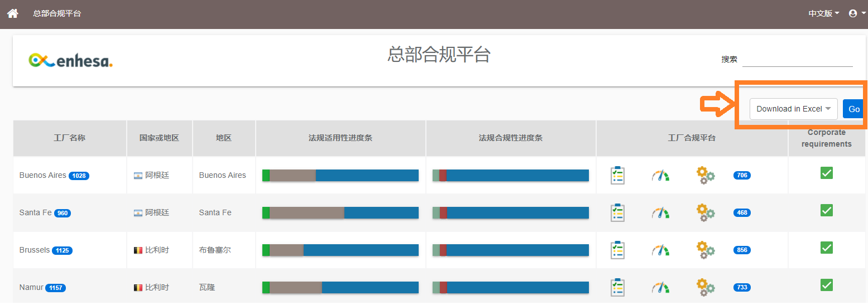
Task: Open the checklist icon for Namur
Action: [617, 287]
